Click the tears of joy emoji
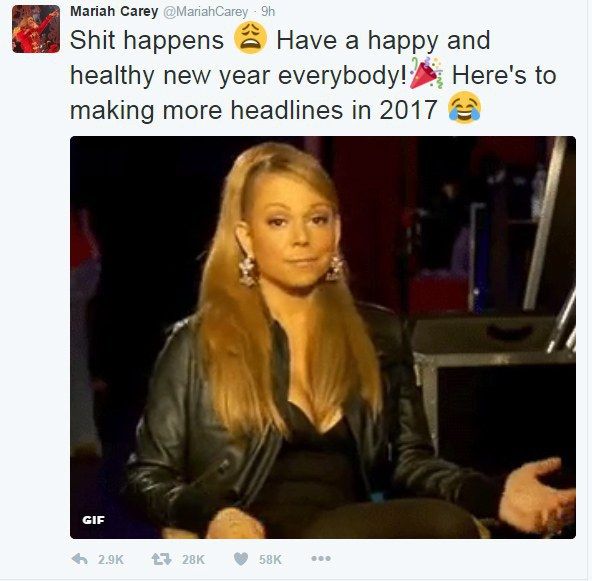The height and width of the screenshot is (581, 592). [x=464, y=108]
